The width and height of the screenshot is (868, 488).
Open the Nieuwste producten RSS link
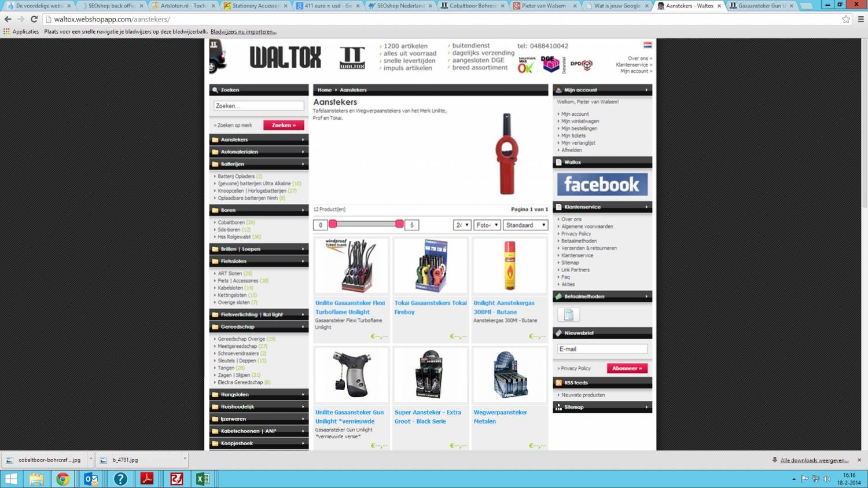[583, 395]
